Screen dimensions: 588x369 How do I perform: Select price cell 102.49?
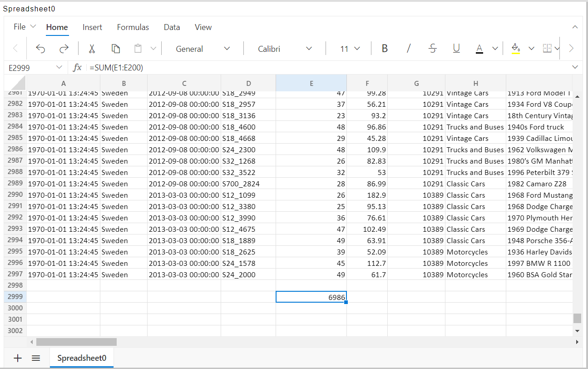tap(367, 229)
